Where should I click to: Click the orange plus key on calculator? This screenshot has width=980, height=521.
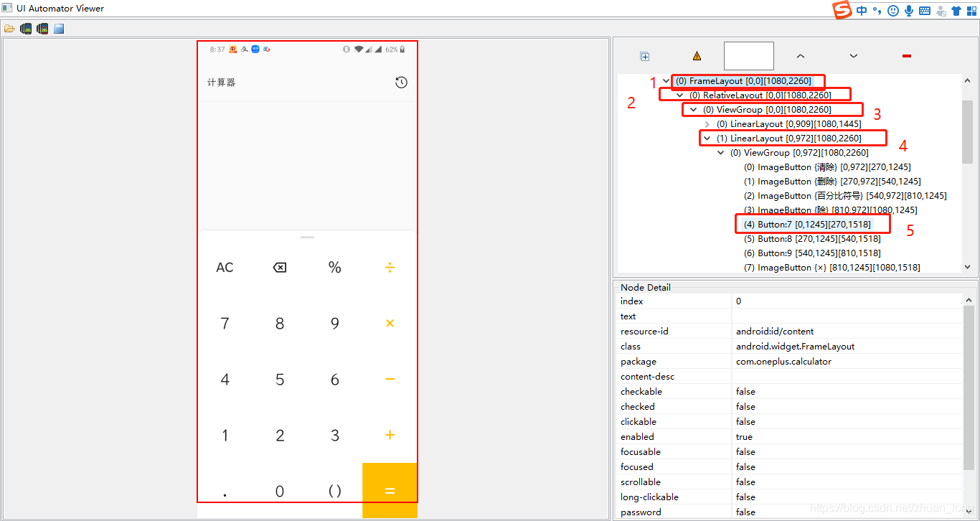tap(390, 435)
